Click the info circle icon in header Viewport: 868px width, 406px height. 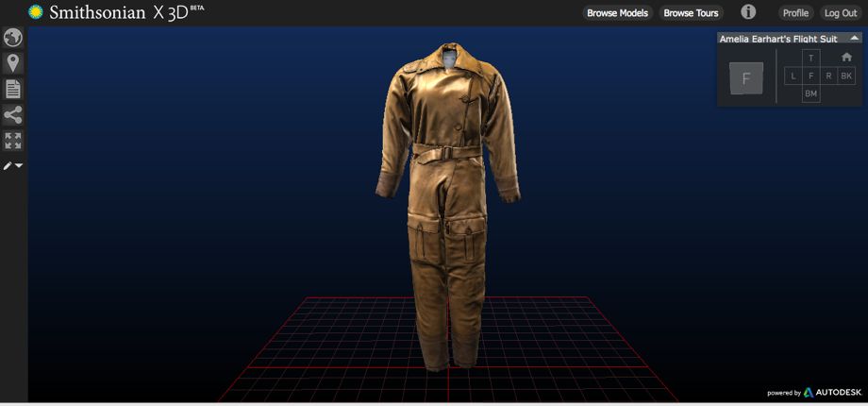[748, 12]
